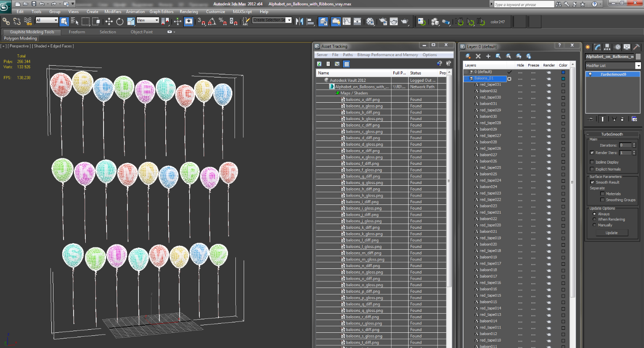Expand the 0 (default) layer

point(466,72)
